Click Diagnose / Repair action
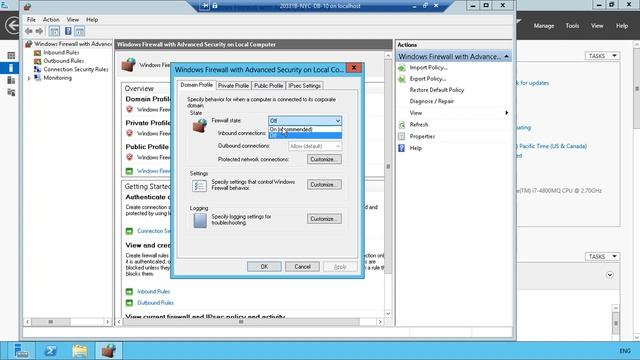 coord(432,101)
